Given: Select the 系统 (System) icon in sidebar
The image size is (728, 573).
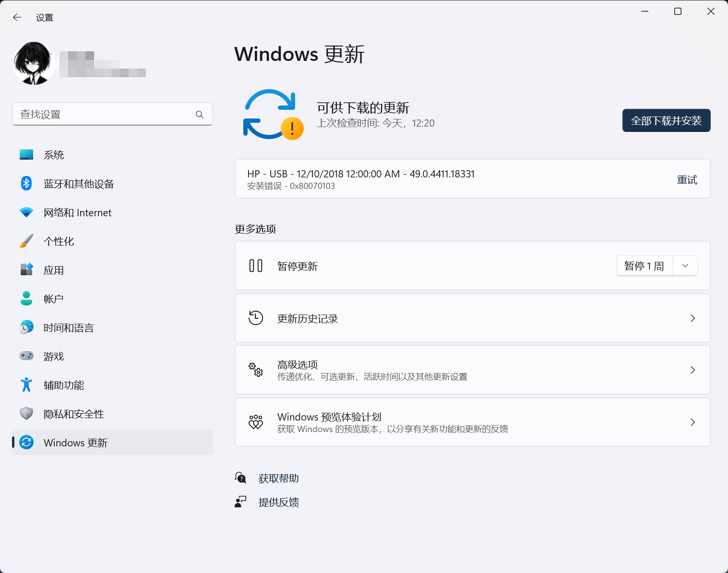Looking at the screenshot, I should (26, 154).
